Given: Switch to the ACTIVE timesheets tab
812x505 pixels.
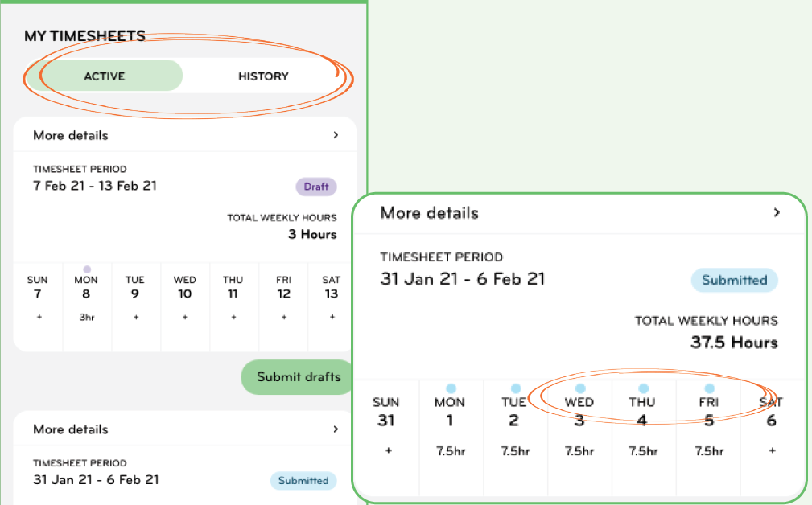Looking at the screenshot, I should [x=104, y=76].
